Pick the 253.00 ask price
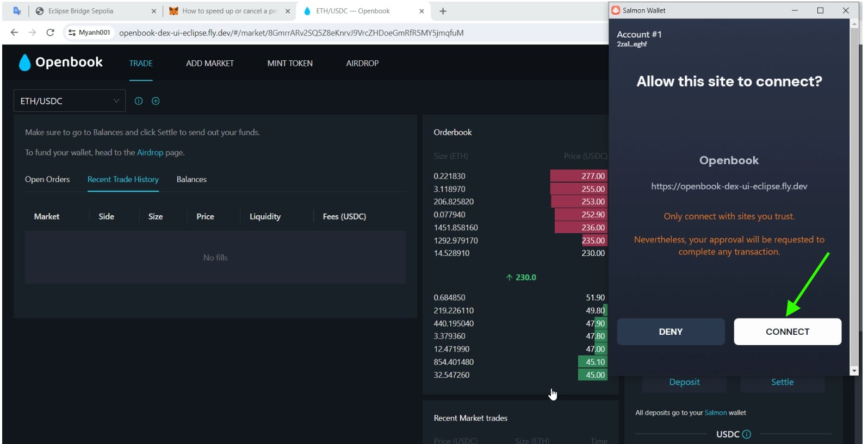This screenshot has height=444, width=868. pos(593,202)
